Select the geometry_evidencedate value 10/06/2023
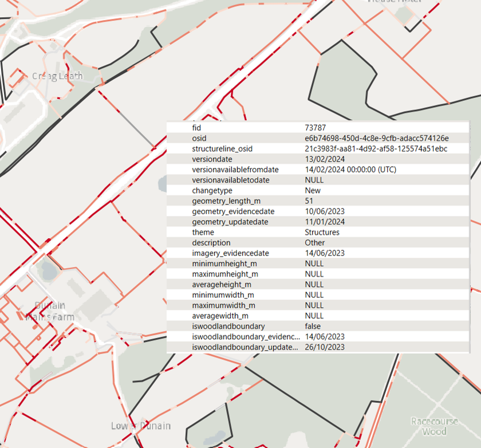 324,211
